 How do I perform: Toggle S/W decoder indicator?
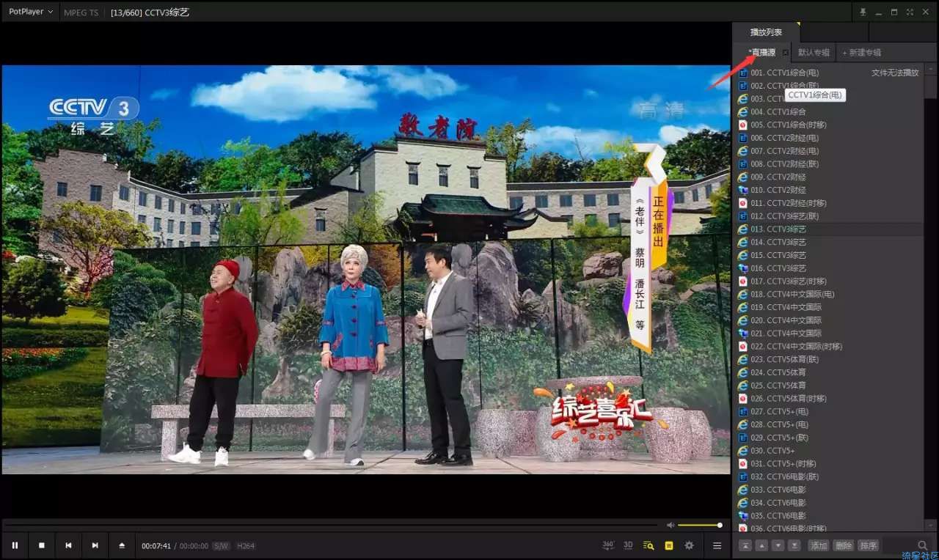click(x=221, y=546)
